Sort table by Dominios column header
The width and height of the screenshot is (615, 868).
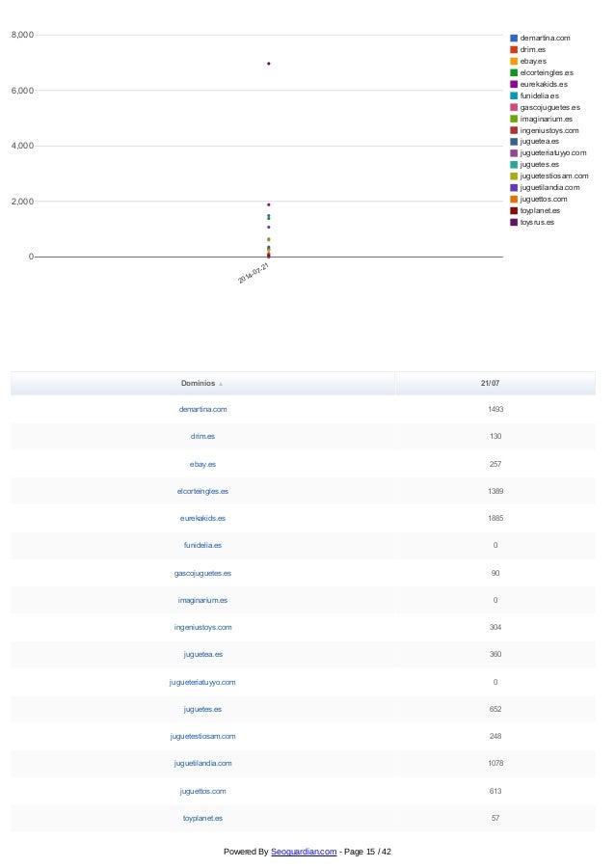[201, 383]
